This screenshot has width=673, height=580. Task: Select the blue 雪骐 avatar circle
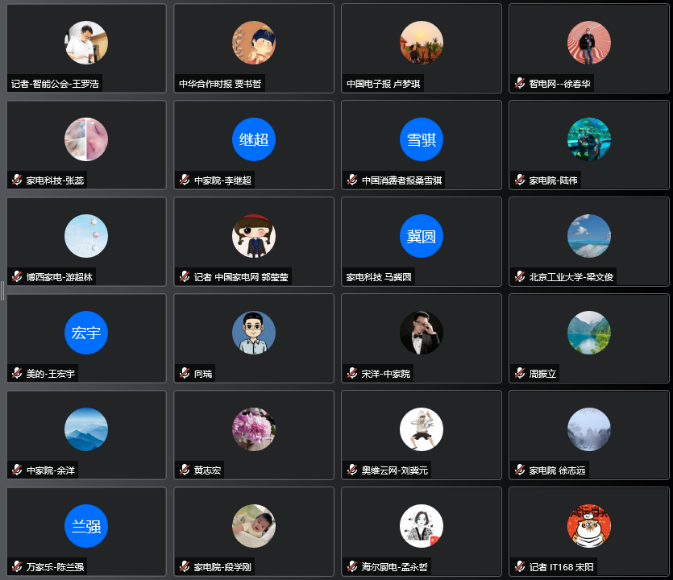click(421, 139)
